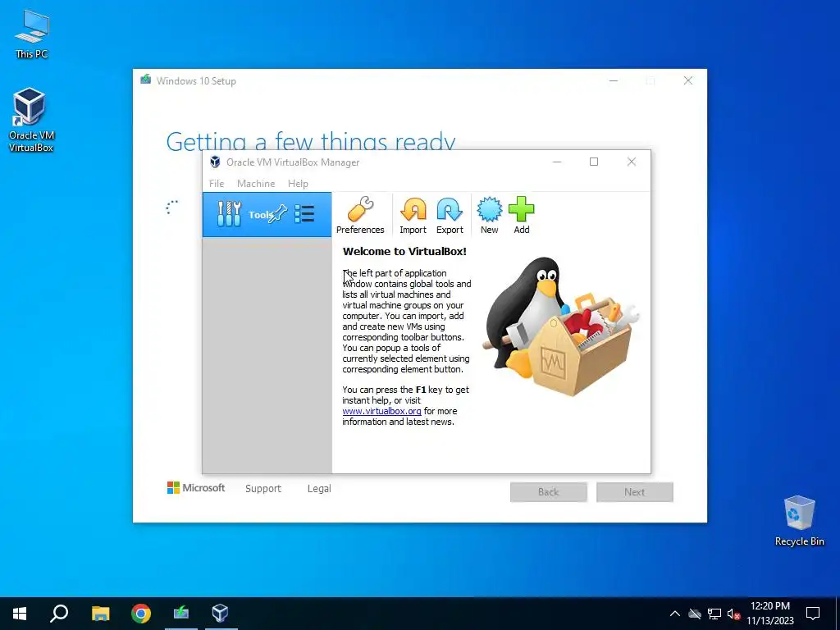840x630 pixels.
Task: Open File Explorer from taskbar
Action: pos(100,614)
